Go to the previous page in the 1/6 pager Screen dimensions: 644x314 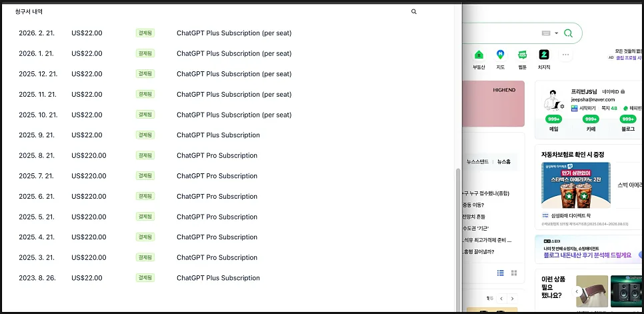[501, 299]
